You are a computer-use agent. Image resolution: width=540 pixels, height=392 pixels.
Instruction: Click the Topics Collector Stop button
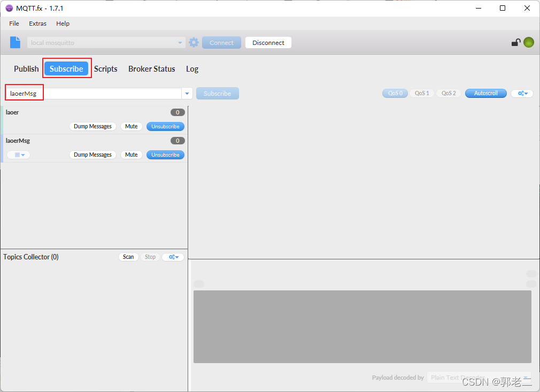click(150, 257)
